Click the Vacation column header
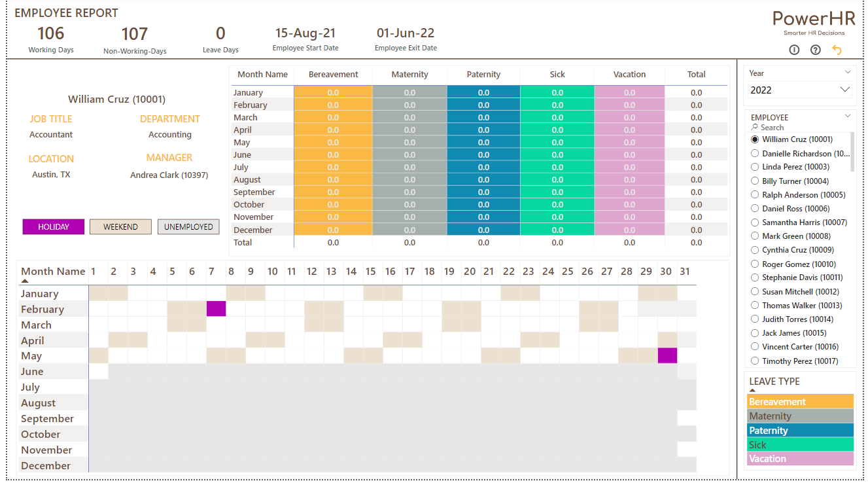This screenshot has width=868, height=483. tap(629, 75)
